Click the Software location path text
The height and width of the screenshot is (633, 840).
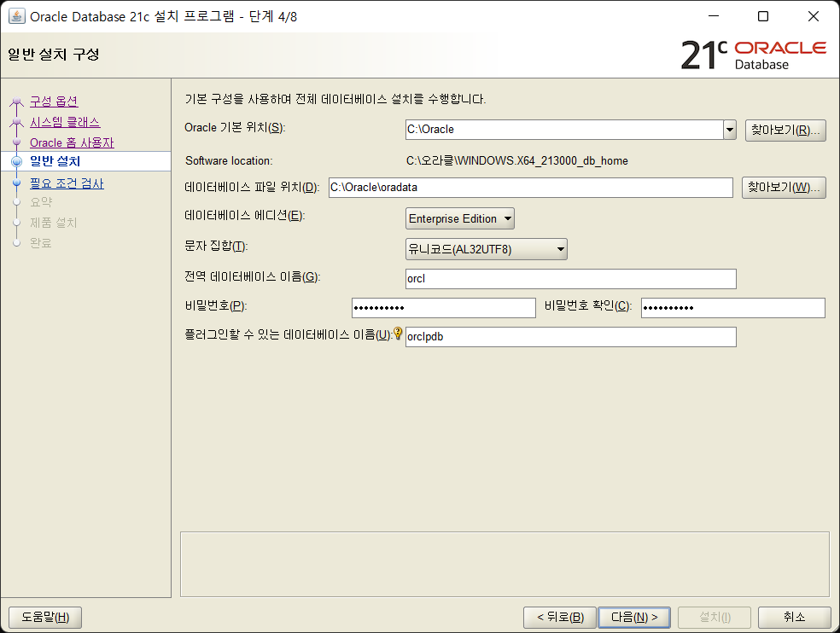(517, 160)
